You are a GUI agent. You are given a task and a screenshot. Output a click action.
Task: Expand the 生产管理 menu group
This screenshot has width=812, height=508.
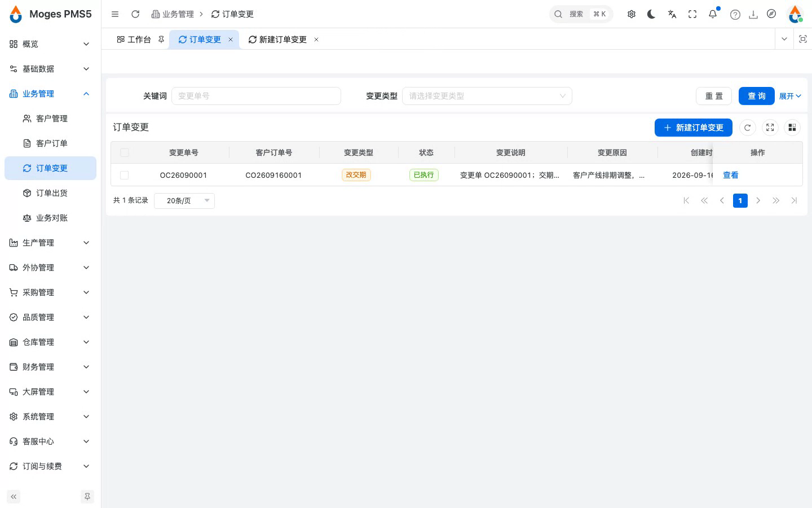tap(50, 243)
